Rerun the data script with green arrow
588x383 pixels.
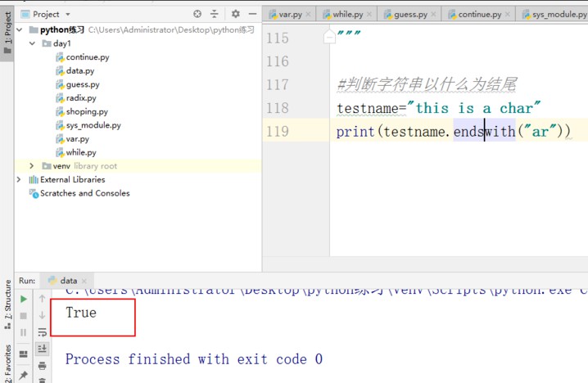point(23,299)
